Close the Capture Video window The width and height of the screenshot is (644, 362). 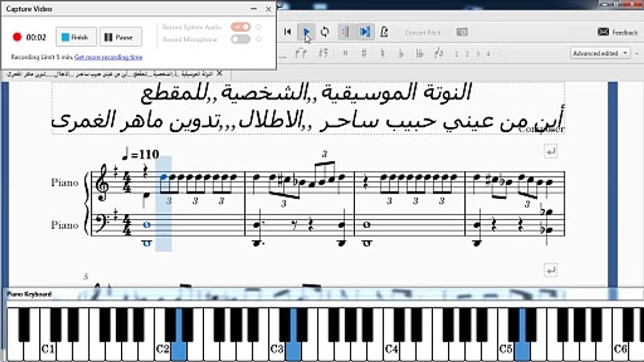click(x=269, y=9)
